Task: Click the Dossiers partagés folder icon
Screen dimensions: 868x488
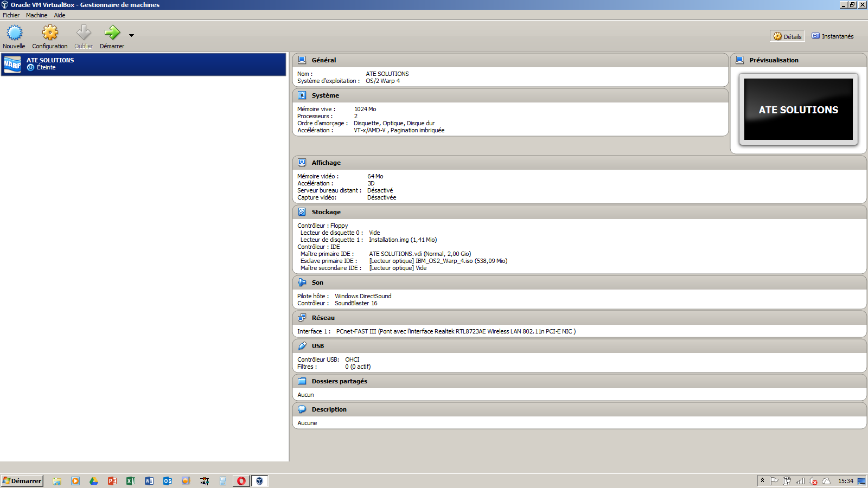Action: (302, 381)
